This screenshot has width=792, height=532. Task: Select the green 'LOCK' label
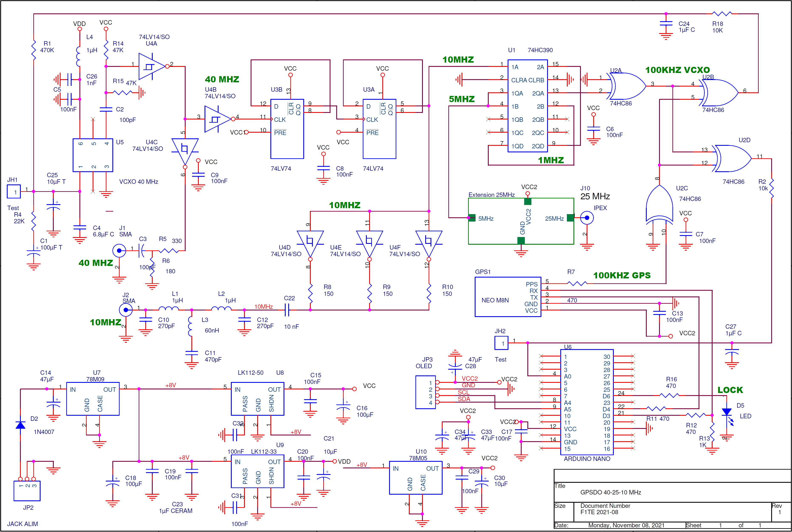point(730,390)
